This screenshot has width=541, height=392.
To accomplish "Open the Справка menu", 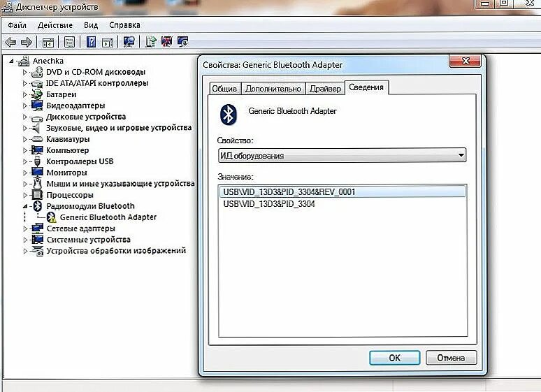I will pos(124,25).
